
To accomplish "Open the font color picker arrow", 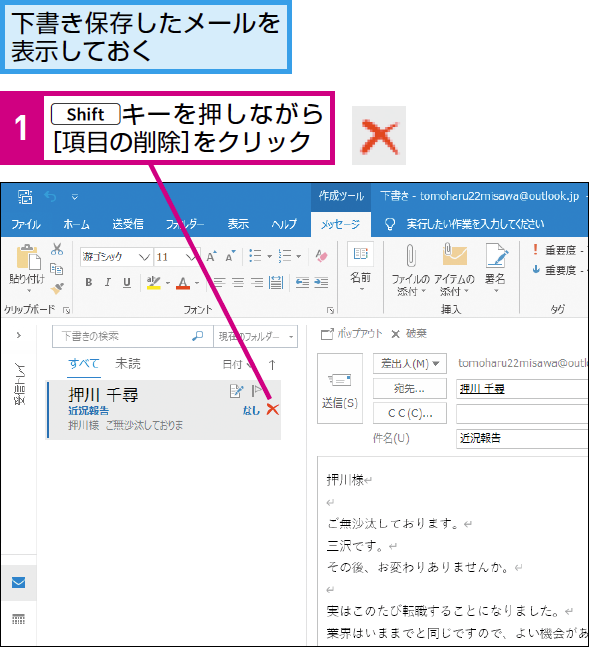I will click(197, 283).
